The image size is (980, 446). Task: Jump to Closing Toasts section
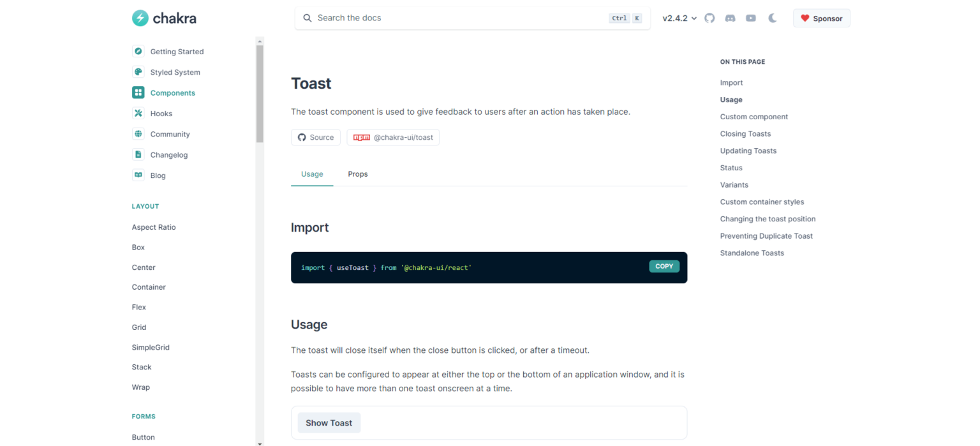(745, 134)
